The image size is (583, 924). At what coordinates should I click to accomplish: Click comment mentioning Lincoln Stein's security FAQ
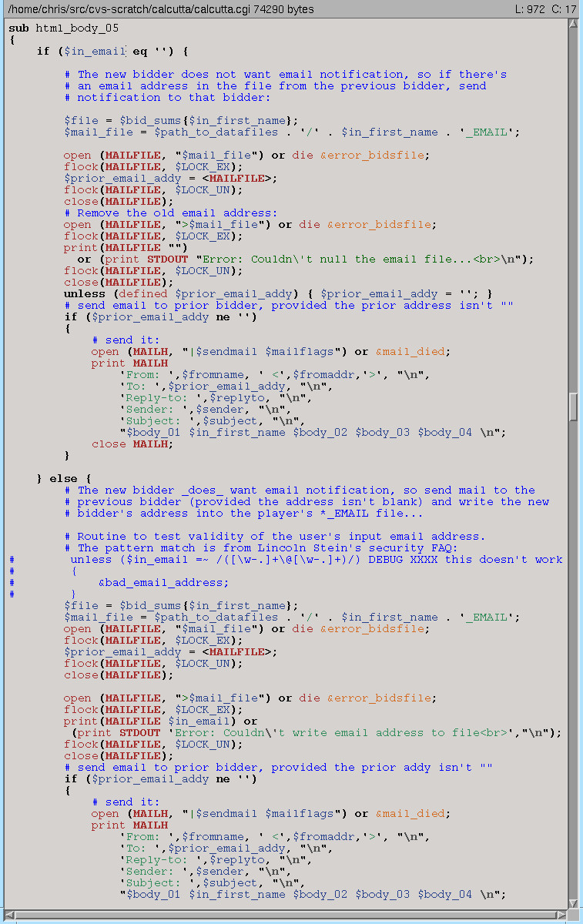pyautogui.click(x=261, y=547)
